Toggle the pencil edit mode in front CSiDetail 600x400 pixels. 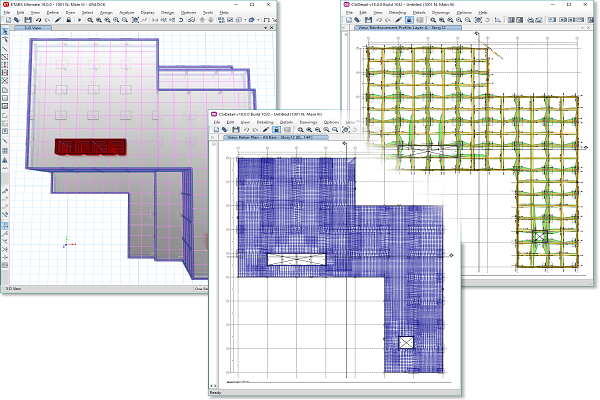(x=265, y=130)
